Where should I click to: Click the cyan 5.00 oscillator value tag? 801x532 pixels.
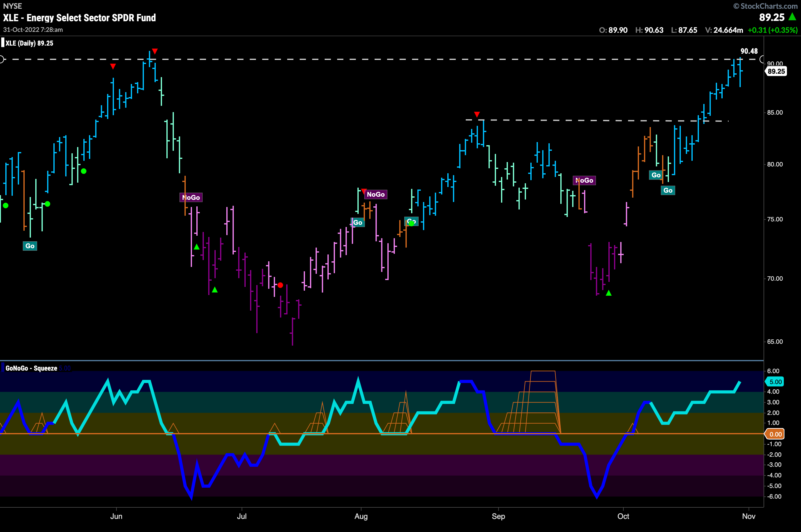[x=775, y=382]
